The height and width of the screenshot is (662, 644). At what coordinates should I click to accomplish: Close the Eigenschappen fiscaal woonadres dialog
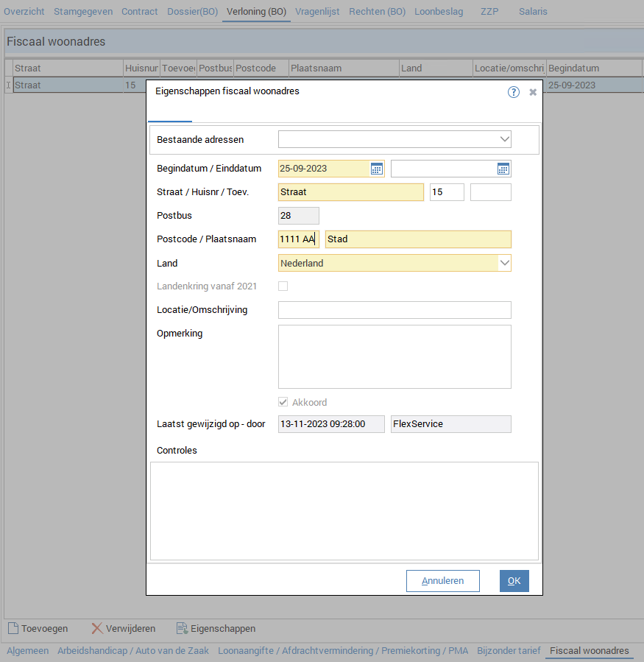tap(533, 93)
